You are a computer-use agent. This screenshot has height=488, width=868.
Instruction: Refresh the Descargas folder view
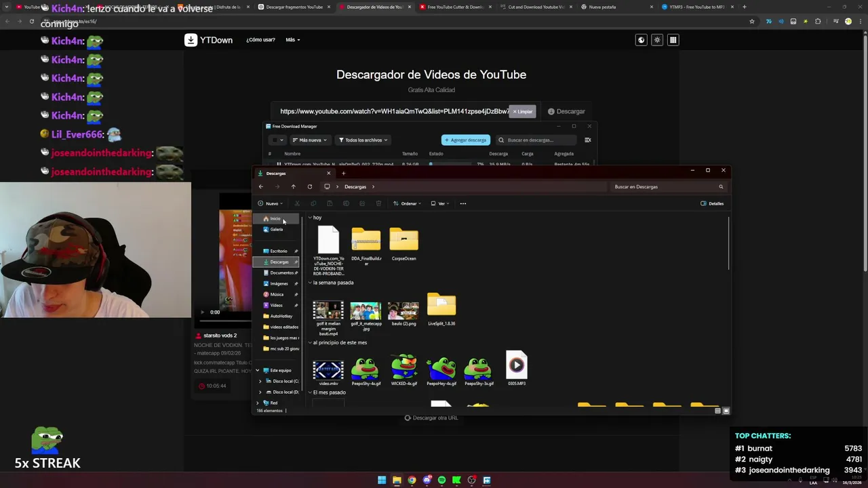point(310,186)
